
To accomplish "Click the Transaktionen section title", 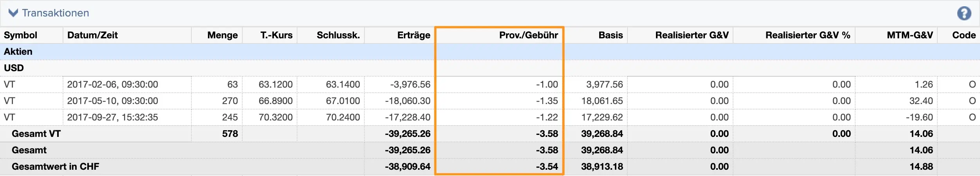I will [x=56, y=13].
